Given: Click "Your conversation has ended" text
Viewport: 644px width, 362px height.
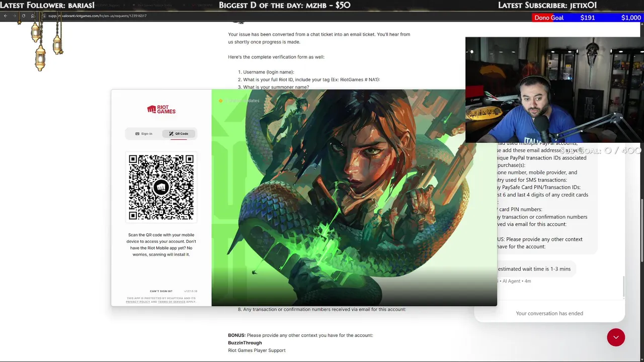Looking at the screenshot, I should [x=549, y=313].
